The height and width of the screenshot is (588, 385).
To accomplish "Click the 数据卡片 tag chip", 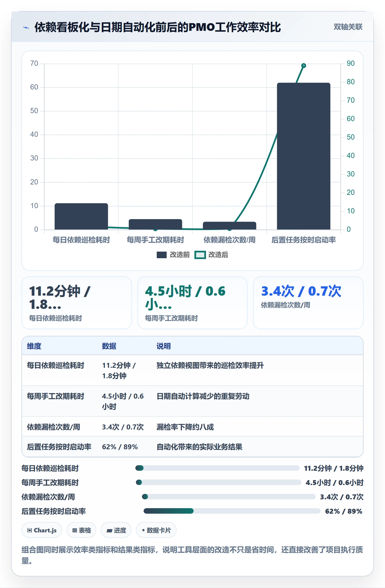I will click(156, 530).
